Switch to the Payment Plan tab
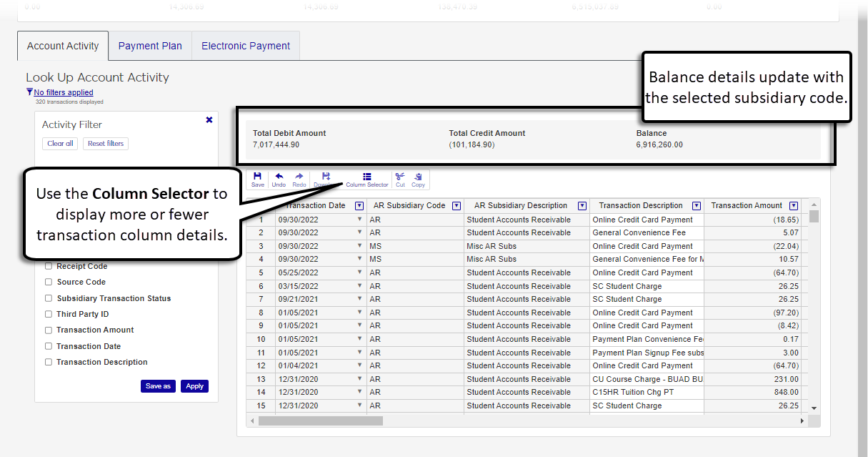868x457 pixels. point(150,46)
